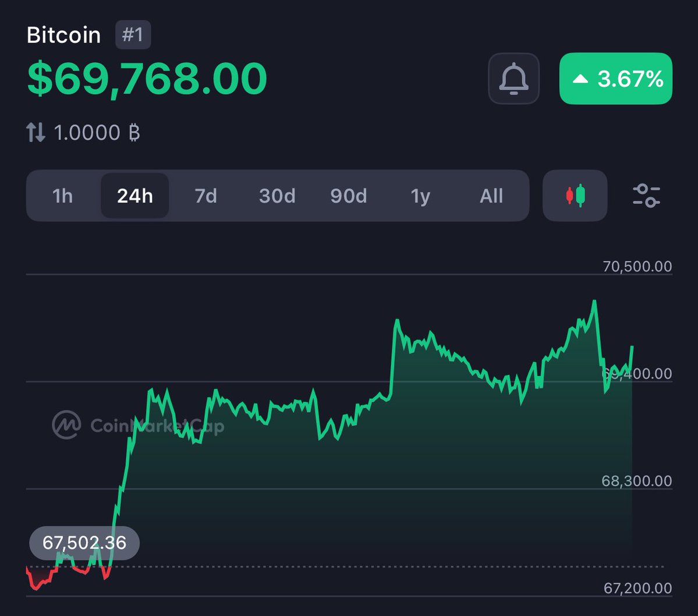The width and height of the screenshot is (698, 616).
Task: Switch chart to 7d range
Action: pyautogui.click(x=205, y=196)
